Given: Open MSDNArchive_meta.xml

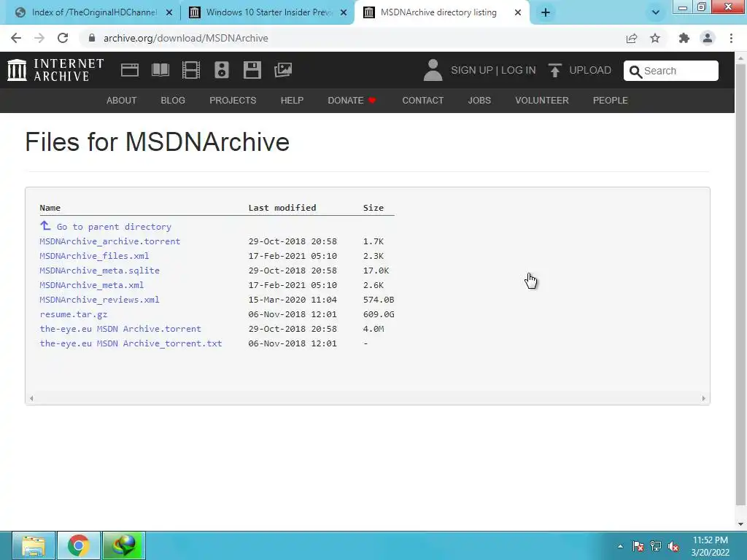Looking at the screenshot, I should [91, 285].
